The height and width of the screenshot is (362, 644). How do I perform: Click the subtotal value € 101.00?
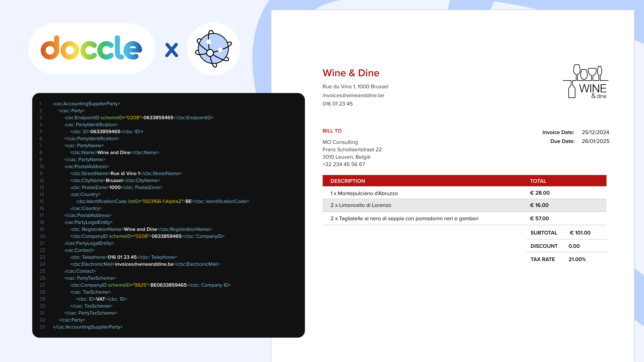coord(580,233)
